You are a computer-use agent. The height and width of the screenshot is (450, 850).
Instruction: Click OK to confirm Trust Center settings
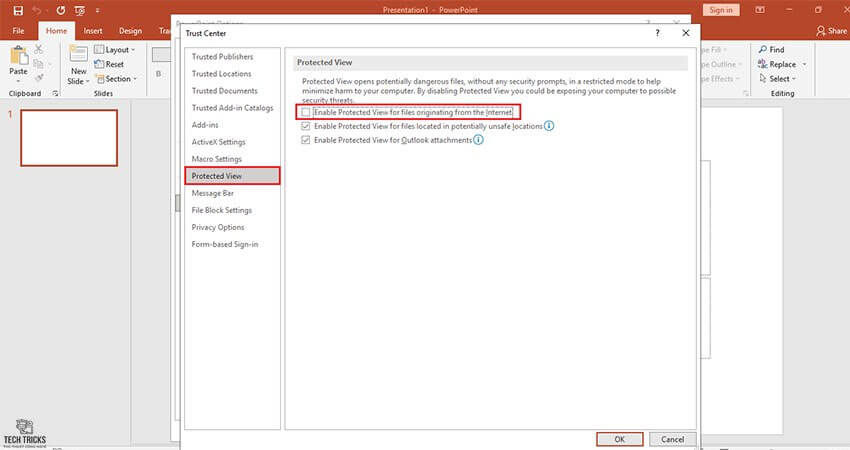coord(620,439)
